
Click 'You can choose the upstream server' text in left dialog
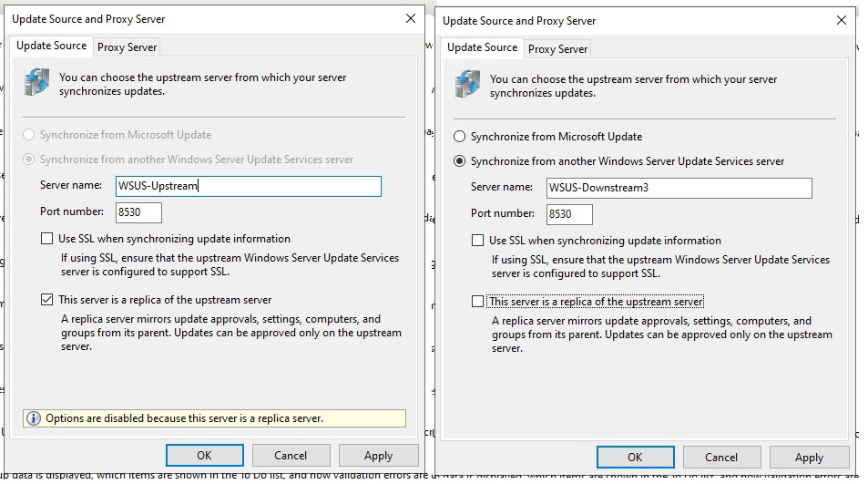pyautogui.click(x=202, y=84)
